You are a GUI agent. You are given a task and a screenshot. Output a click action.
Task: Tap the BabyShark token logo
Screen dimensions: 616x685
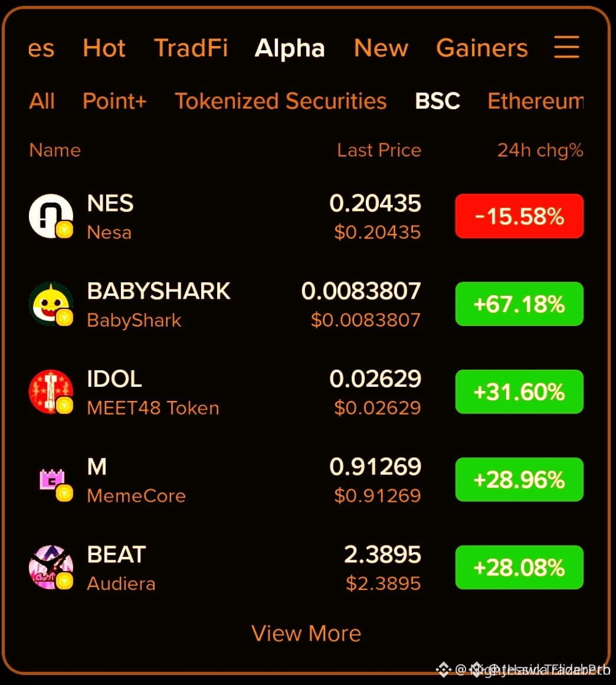51,304
